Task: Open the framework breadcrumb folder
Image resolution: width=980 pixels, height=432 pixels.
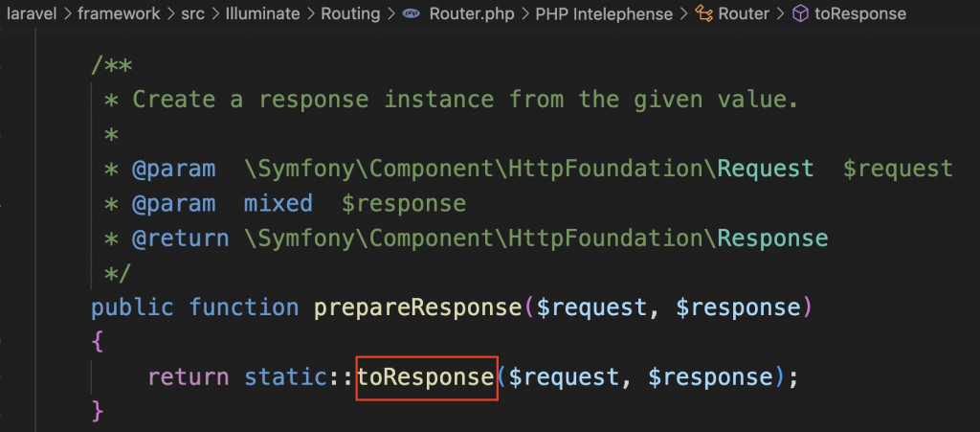Action: click(117, 13)
